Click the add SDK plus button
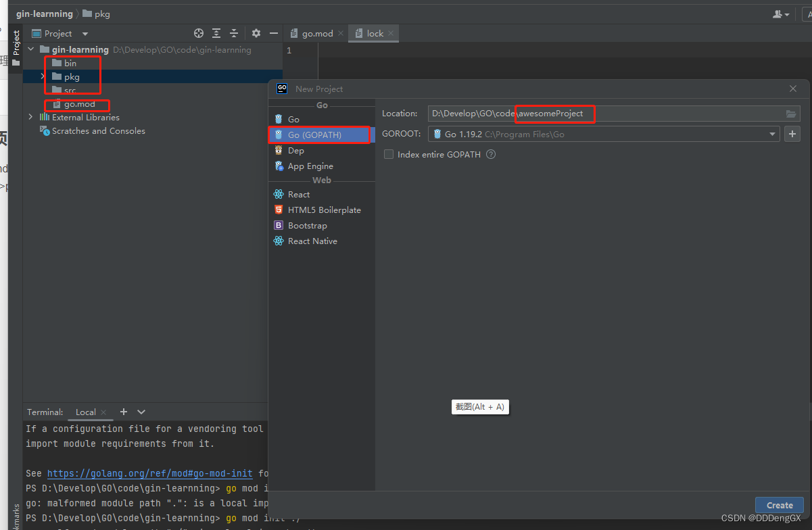 click(792, 134)
